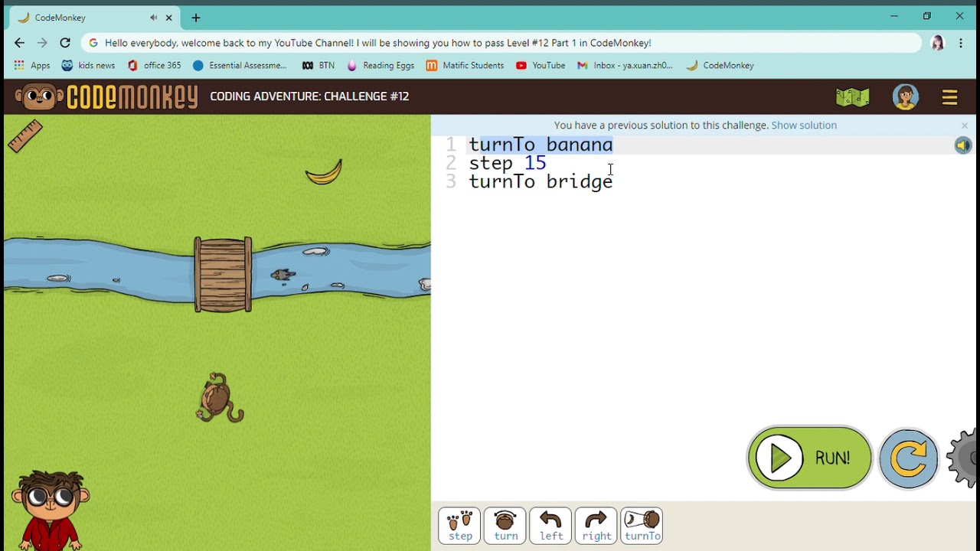Screen dimensions: 980x551
Task: Open a new browser tab
Action: pos(195,18)
